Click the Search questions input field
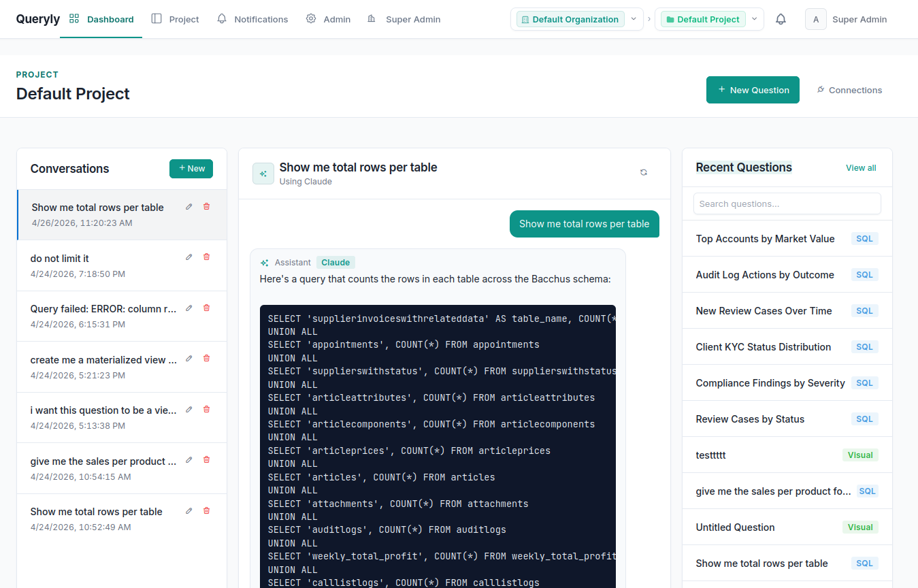This screenshot has height=588, width=918. point(787,203)
